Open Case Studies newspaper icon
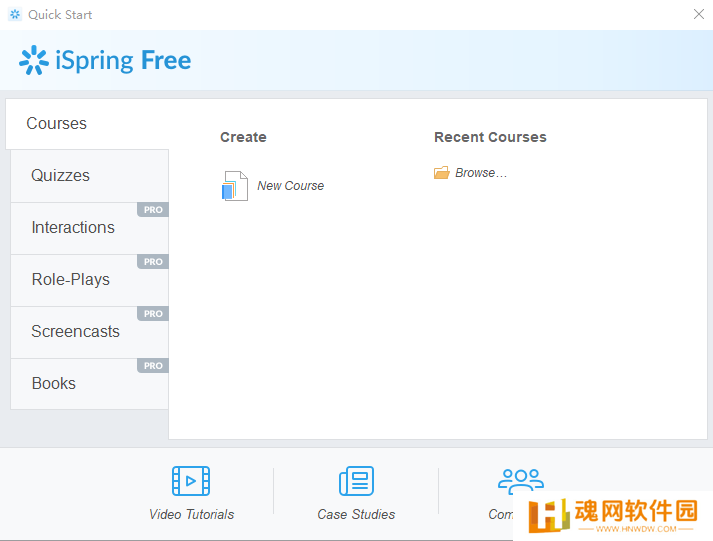Screen dimensions: 713x541 click(356, 481)
